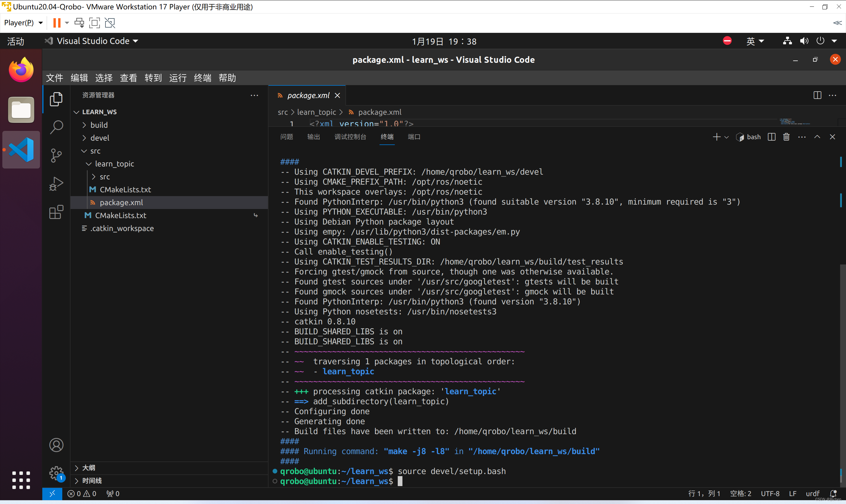Enter VMware full screen mode icon
This screenshot has height=504, width=846.
[x=95, y=23]
